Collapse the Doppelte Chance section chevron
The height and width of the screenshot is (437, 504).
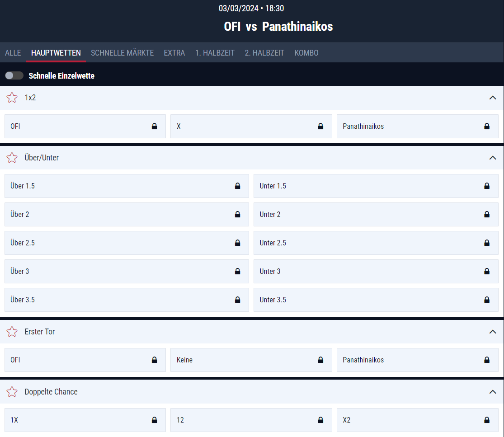493,392
